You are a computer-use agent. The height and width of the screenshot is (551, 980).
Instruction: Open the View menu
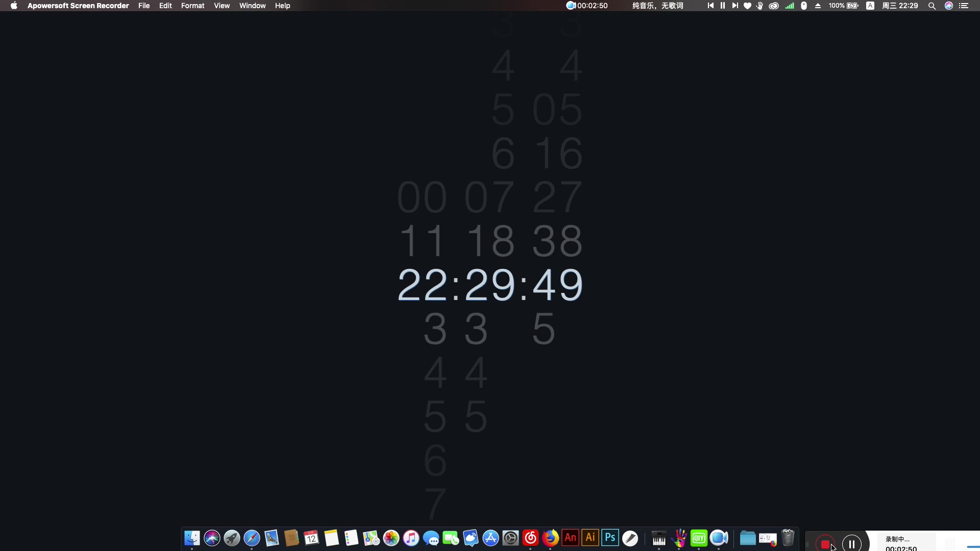222,6
